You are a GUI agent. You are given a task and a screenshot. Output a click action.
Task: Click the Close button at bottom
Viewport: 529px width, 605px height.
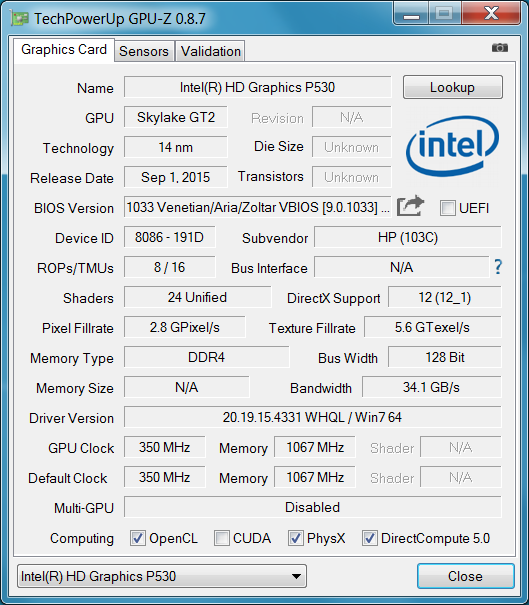click(465, 576)
